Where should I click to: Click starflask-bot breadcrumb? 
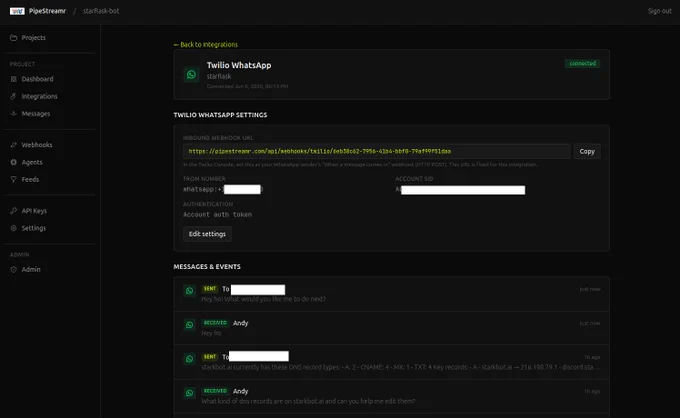(x=101, y=11)
